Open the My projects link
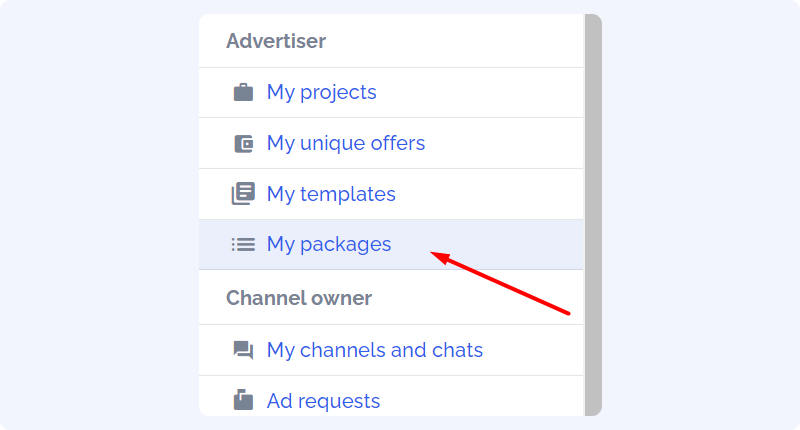The width and height of the screenshot is (800, 430). pyautogui.click(x=321, y=92)
